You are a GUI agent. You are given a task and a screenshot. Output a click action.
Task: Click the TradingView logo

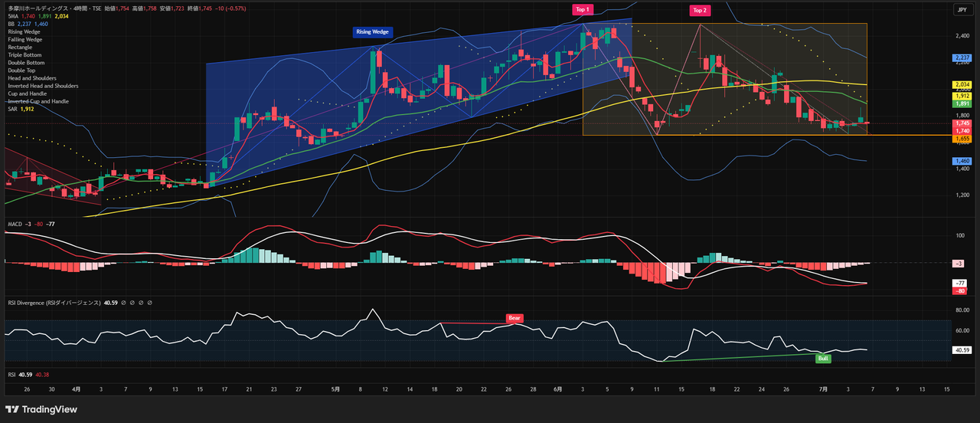[41, 409]
